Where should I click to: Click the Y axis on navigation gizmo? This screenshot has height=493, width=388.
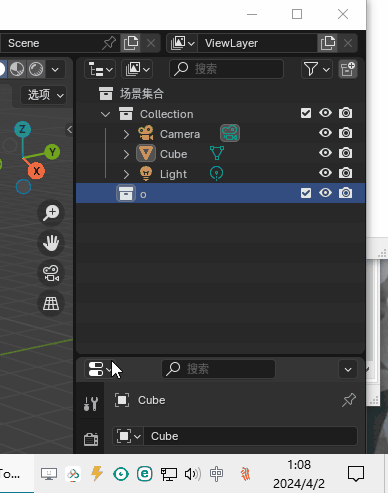coord(52,152)
